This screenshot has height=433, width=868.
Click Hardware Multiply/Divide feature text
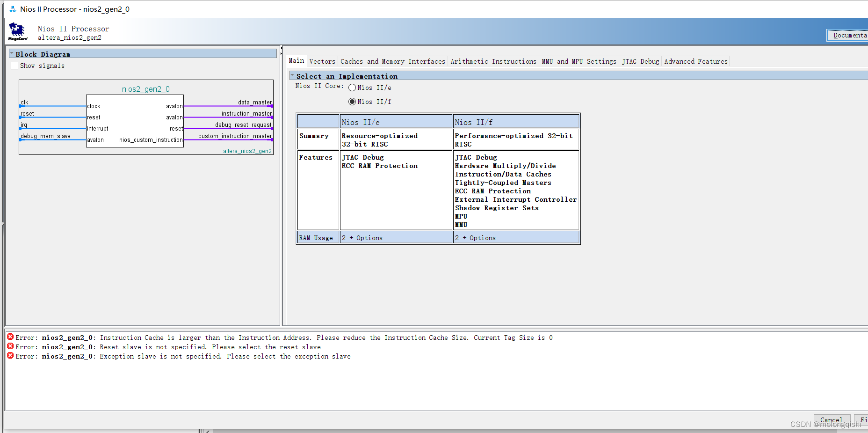click(x=506, y=166)
